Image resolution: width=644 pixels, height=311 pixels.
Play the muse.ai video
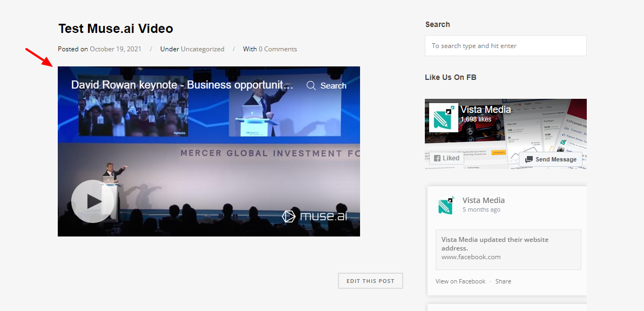pos(93,201)
